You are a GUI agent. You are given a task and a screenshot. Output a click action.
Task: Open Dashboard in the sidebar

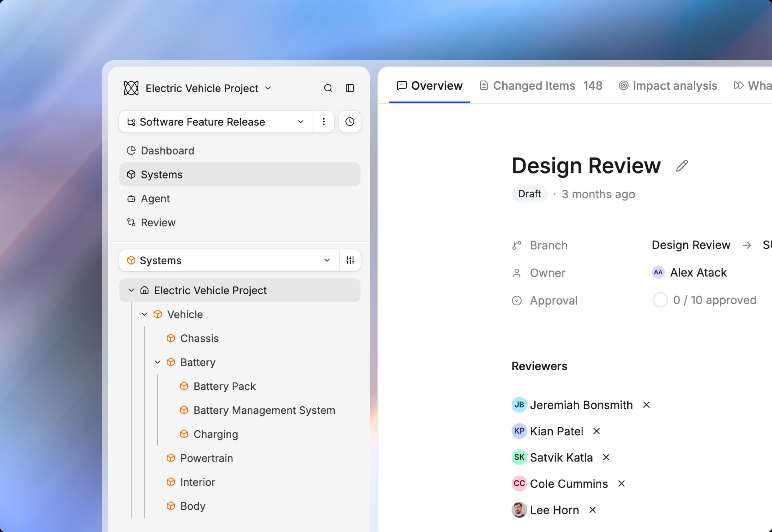click(240, 151)
